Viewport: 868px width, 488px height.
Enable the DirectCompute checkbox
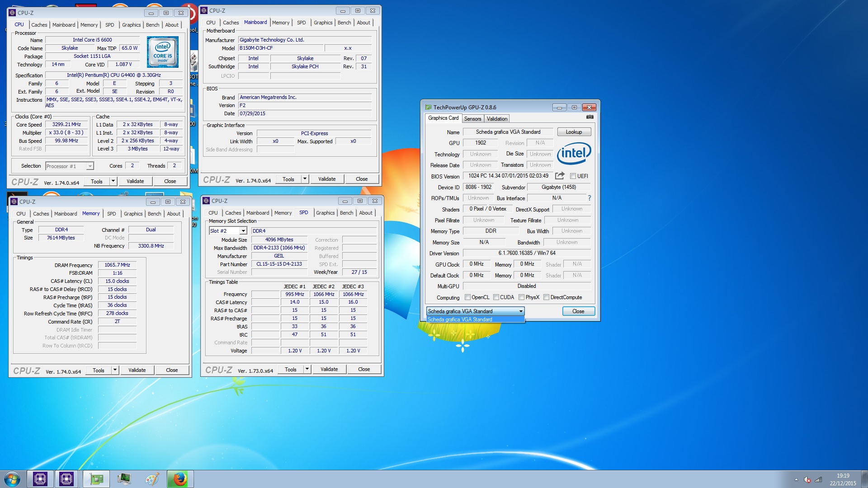(x=546, y=297)
